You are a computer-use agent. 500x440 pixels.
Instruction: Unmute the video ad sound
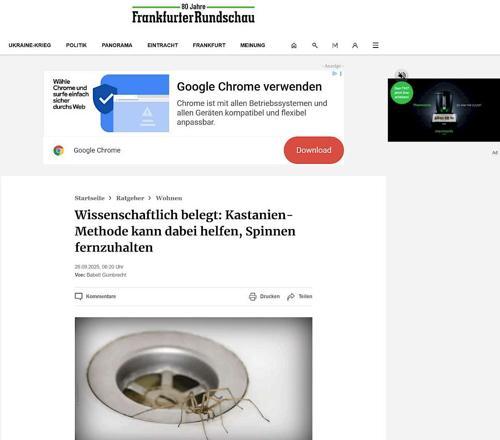click(x=402, y=75)
